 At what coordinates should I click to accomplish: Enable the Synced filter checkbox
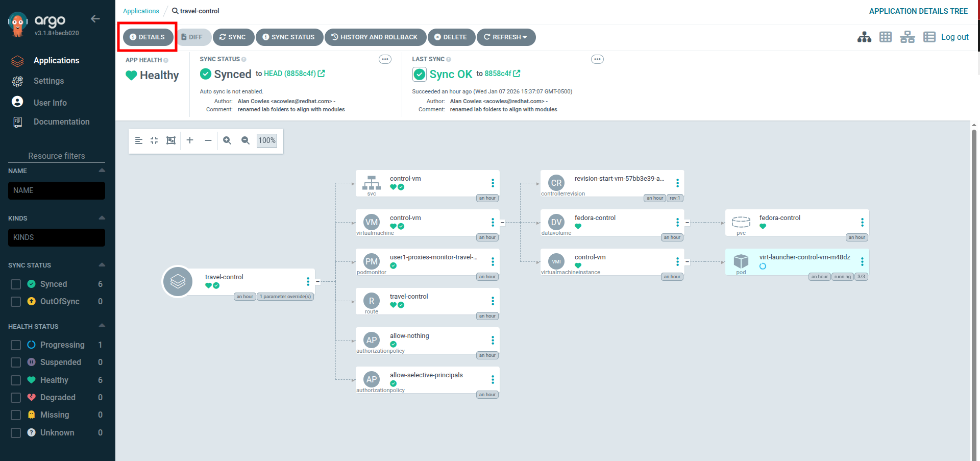[16, 284]
